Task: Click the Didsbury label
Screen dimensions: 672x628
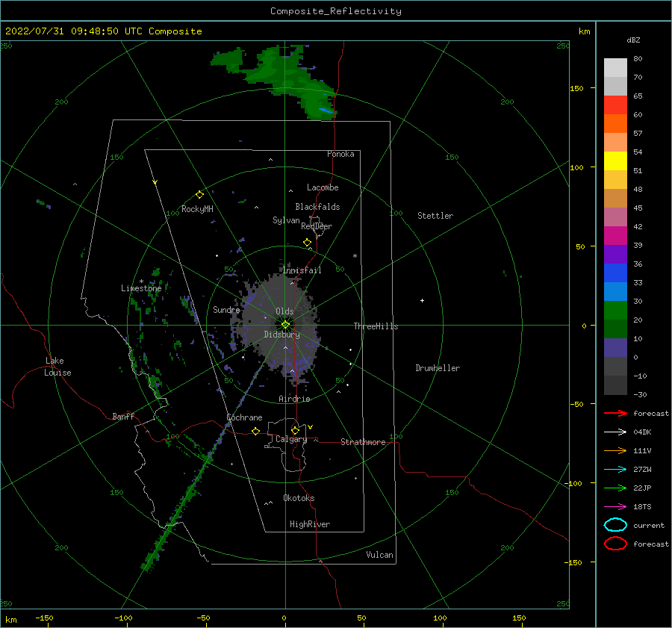Action: click(x=281, y=335)
